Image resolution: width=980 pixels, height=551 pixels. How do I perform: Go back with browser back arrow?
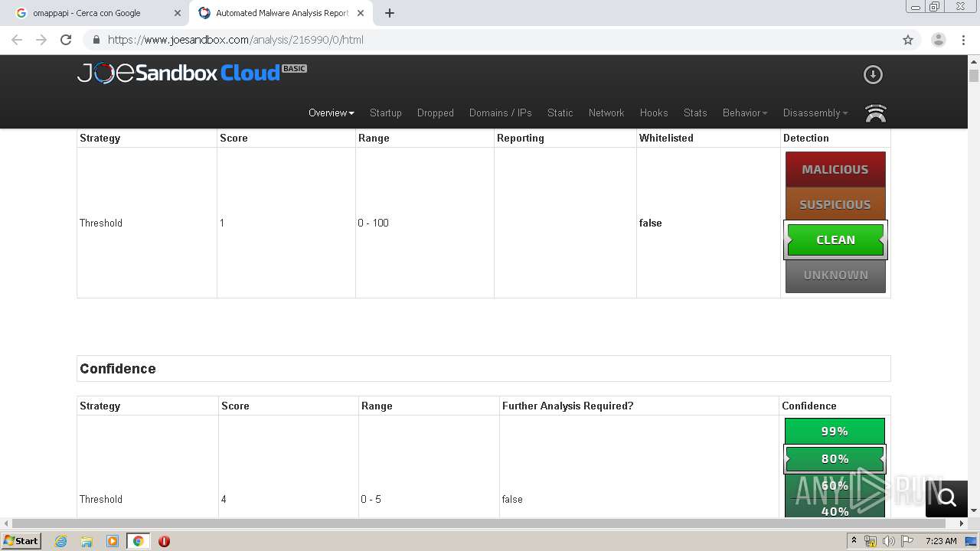(x=17, y=40)
